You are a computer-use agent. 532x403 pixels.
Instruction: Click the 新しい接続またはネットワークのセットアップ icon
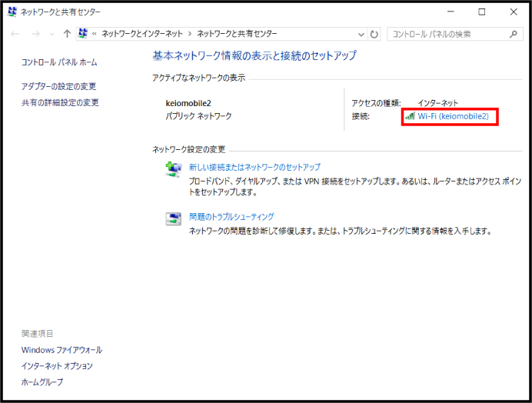pyautogui.click(x=174, y=171)
